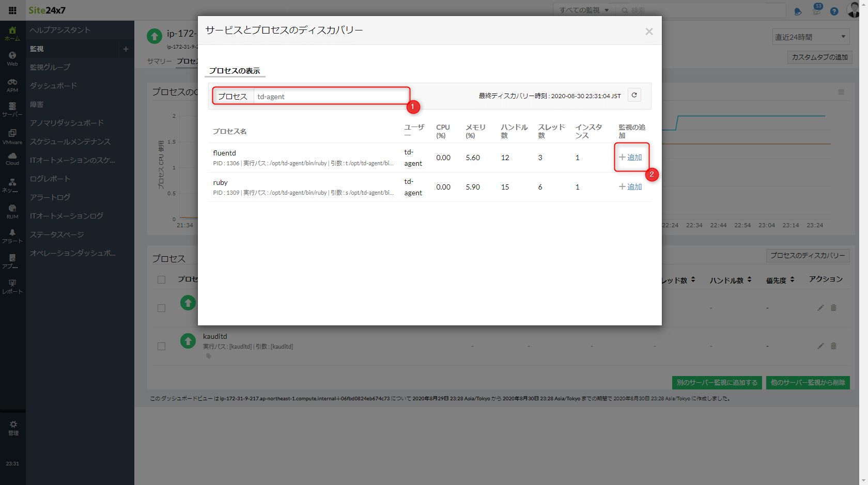Screen dimensions: 868x485
Task: Click 他のサーバー監視から削除 button
Action: pyautogui.click(x=808, y=382)
